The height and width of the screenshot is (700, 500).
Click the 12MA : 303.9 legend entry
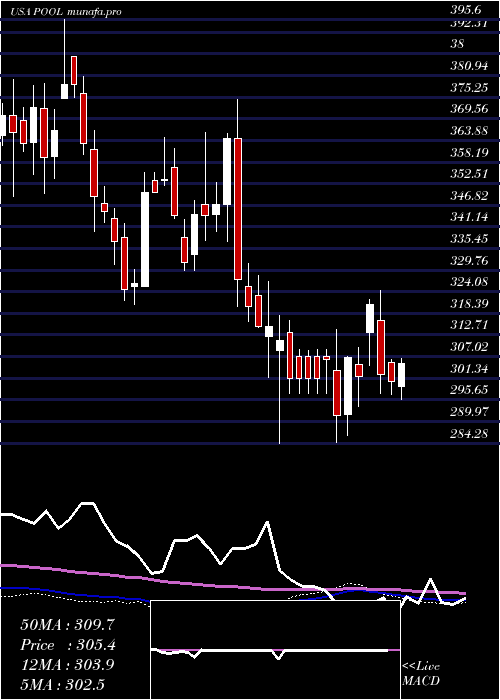coord(67,665)
